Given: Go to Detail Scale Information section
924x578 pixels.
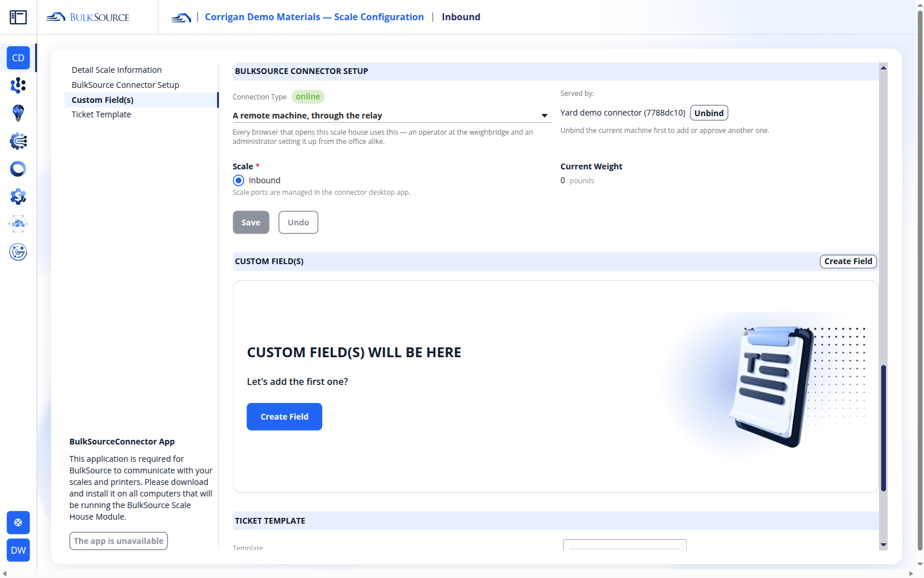Looking at the screenshot, I should [x=117, y=70].
